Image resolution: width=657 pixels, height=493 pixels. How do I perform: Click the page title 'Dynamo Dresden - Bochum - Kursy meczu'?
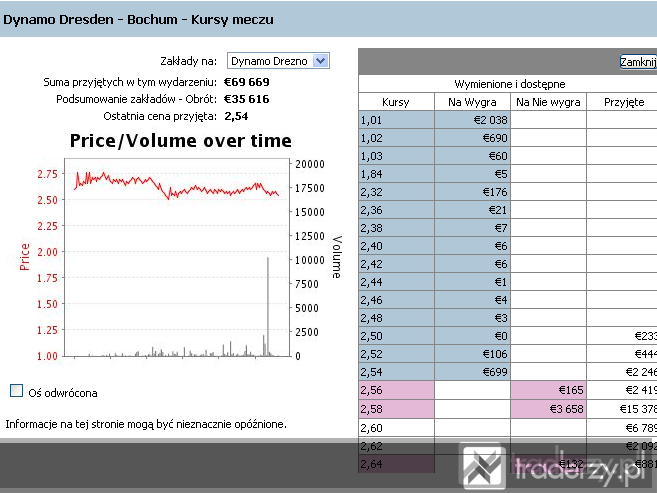tap(138, 20)
